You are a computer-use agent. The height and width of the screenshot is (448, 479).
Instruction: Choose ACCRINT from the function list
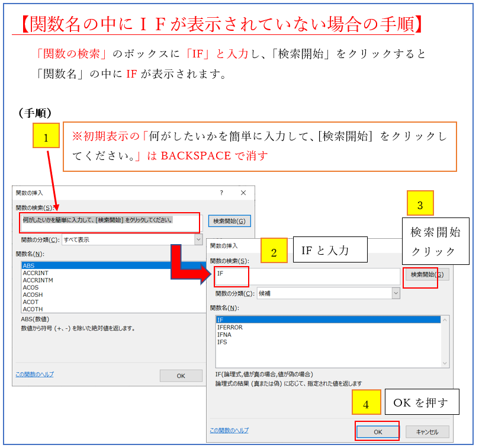36,273
